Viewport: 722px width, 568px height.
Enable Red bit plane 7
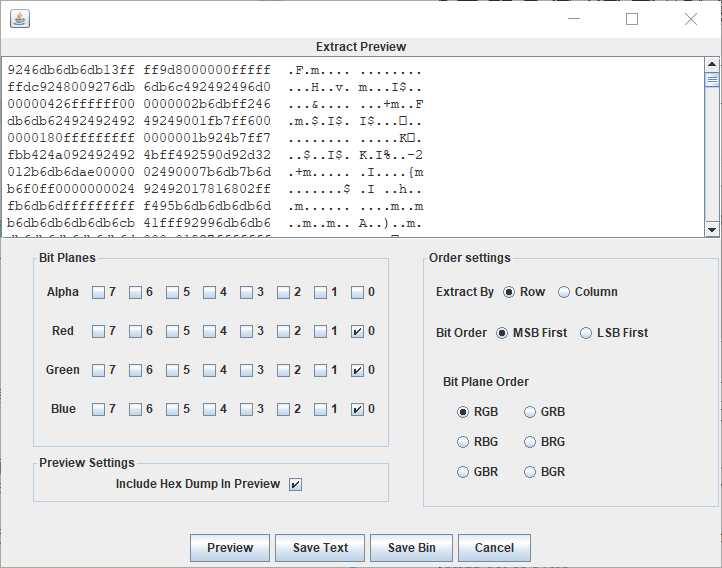[x=98, y=331]
